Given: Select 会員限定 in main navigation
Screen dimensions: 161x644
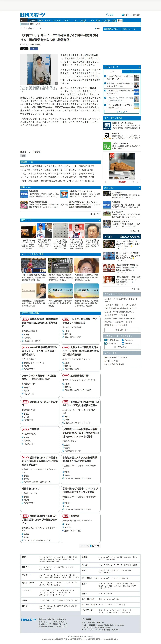Looking at the screenshot, I should (x=33, y=21).
